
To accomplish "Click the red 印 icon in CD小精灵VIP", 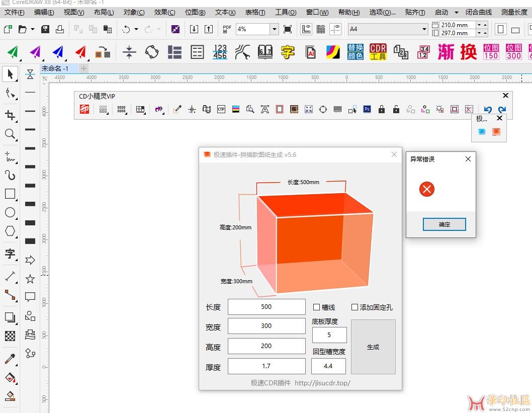I will [x=84, y=109].
